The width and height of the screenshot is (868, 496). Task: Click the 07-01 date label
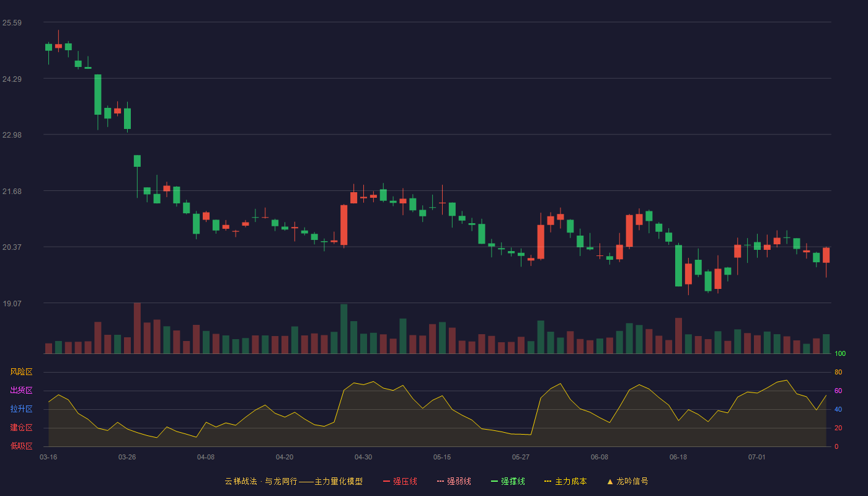click(757, 457)
